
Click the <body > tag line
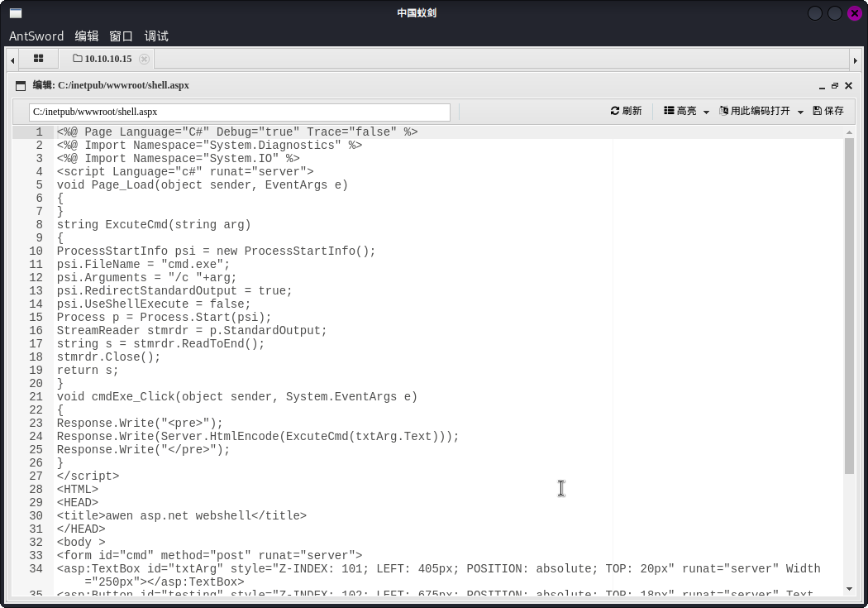click(81, 542)
